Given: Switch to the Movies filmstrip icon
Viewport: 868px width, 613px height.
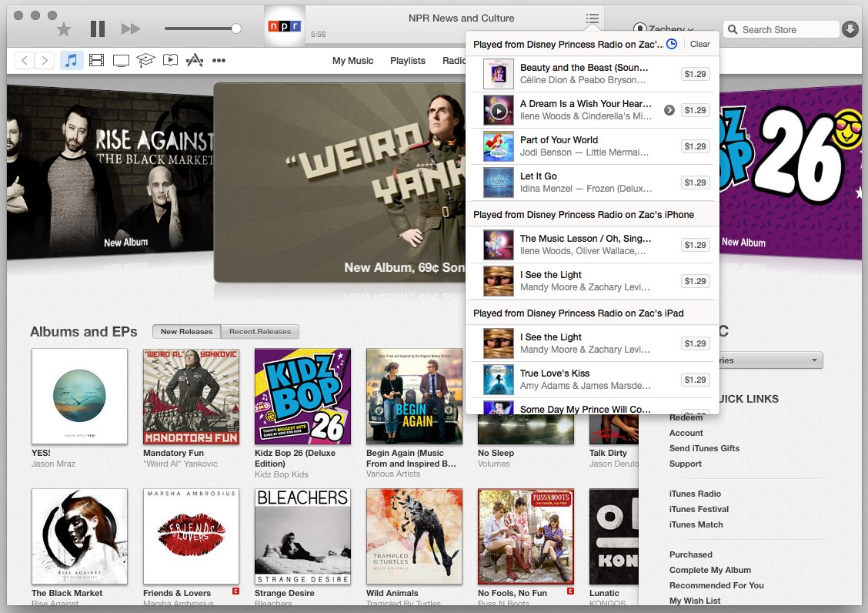Looking at the screenshot, I should coord(96,60).
